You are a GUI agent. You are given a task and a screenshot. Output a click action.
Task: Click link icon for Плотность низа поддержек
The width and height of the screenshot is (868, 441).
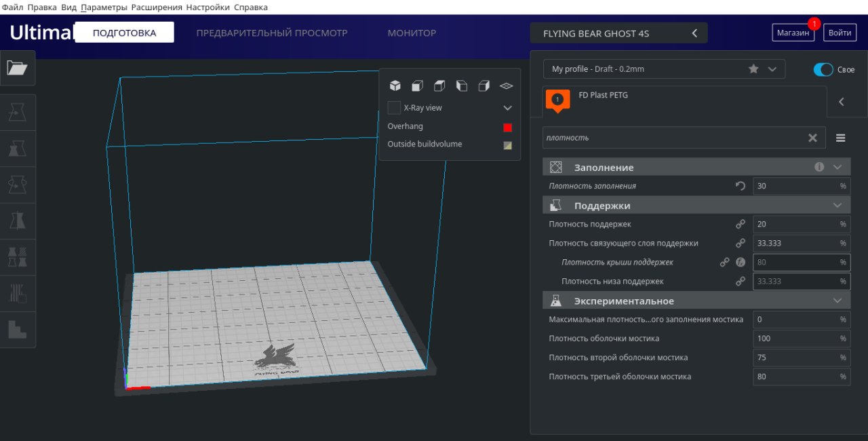741,281
